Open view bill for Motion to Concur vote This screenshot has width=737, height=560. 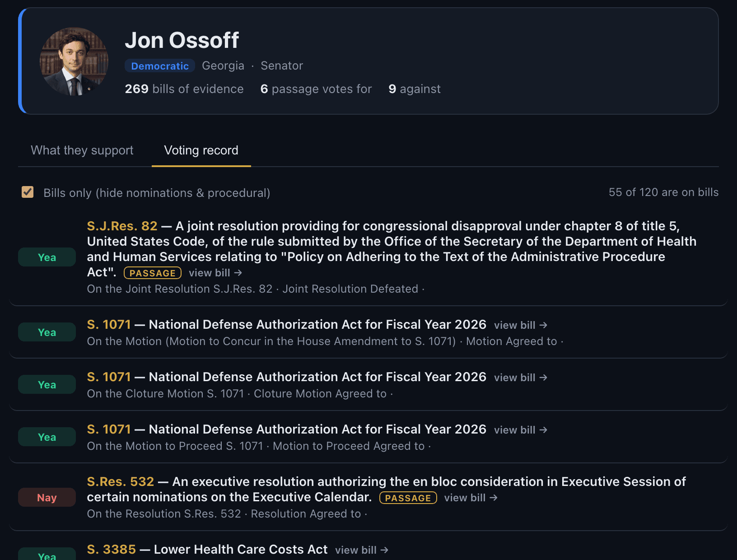click(521, 325)
